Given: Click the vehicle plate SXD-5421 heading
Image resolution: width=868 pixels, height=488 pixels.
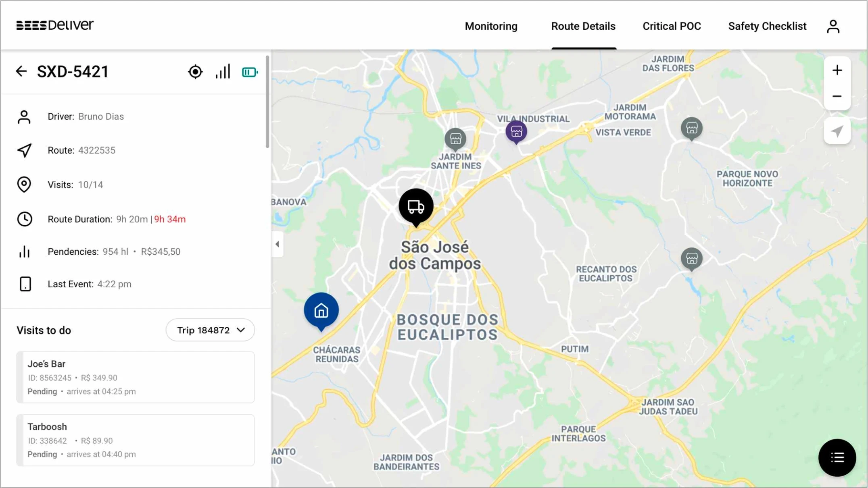Looking at the screenshot, I should [x=73, y=72].
